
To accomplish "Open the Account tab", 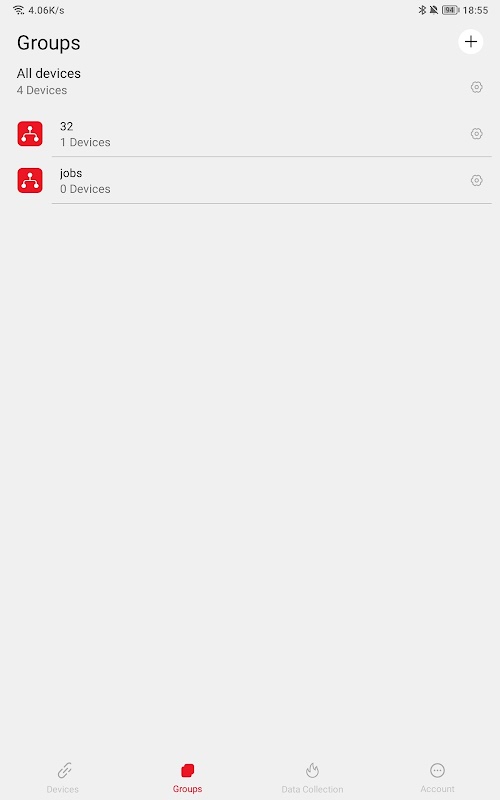I will (437, 778).
